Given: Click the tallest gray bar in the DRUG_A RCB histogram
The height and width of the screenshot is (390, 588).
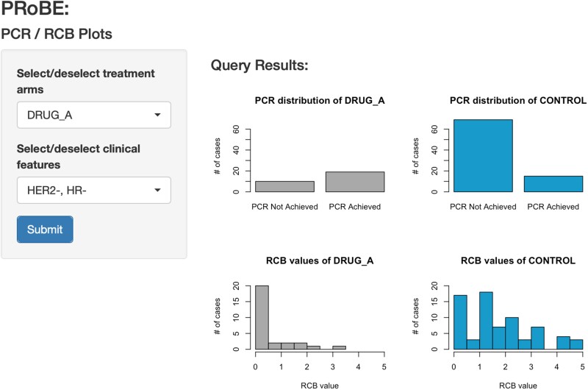Looking at the screenshot, I should [x=262, y=317].
